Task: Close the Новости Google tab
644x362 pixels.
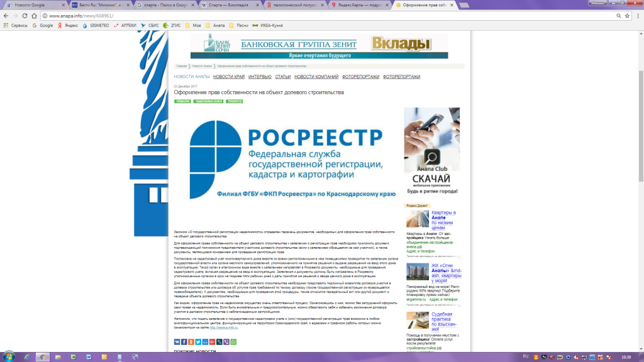Action: [x=64, y=5]
